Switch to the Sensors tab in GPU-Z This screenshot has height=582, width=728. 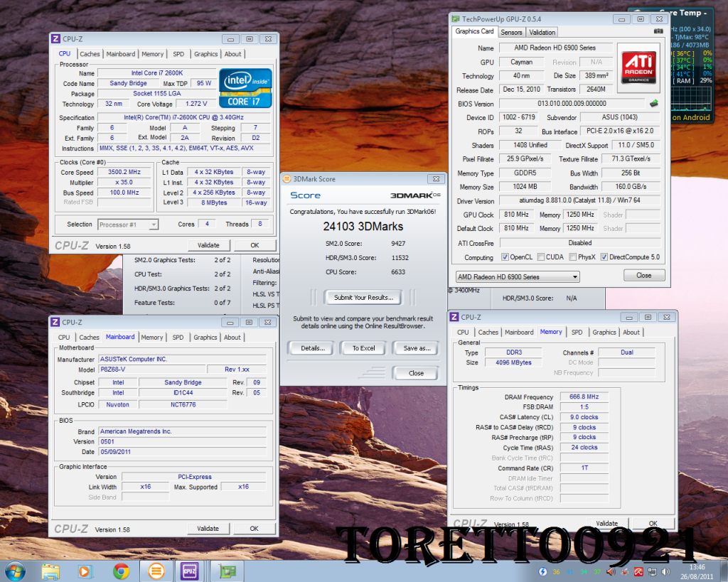pos(511,32)
